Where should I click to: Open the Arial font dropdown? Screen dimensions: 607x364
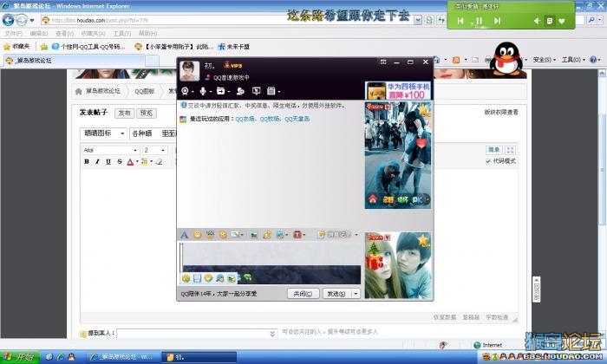[x=110, y=150]
